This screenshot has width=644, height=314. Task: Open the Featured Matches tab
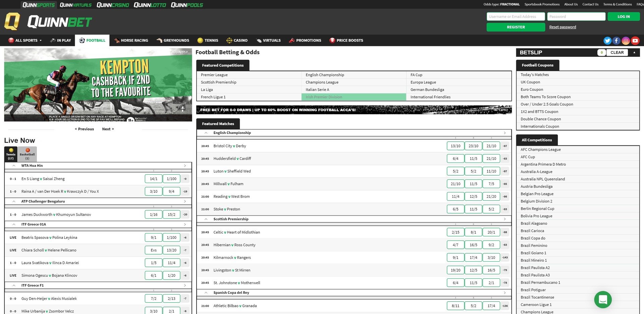point(218,124)
